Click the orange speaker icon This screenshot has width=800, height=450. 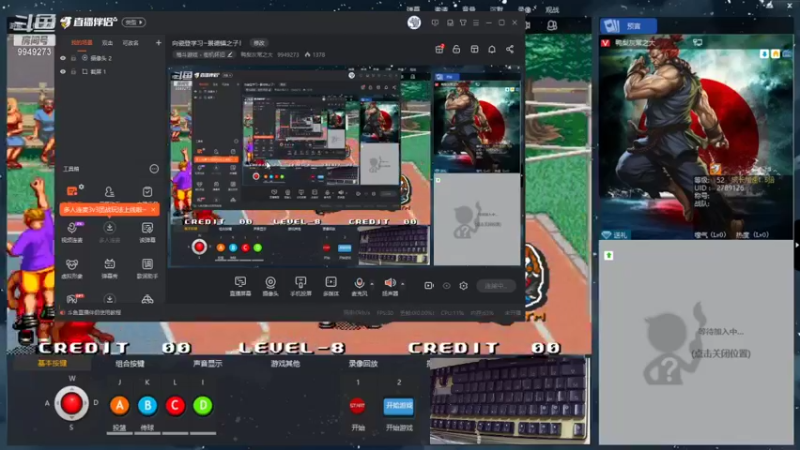(x=390, y=283)
